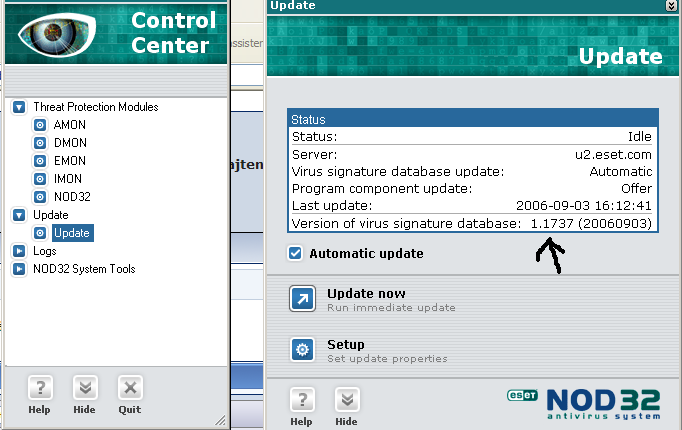Select NOD32 in the module tree
682x430 pixels.
pyautogui.click(x=72, y=197)
